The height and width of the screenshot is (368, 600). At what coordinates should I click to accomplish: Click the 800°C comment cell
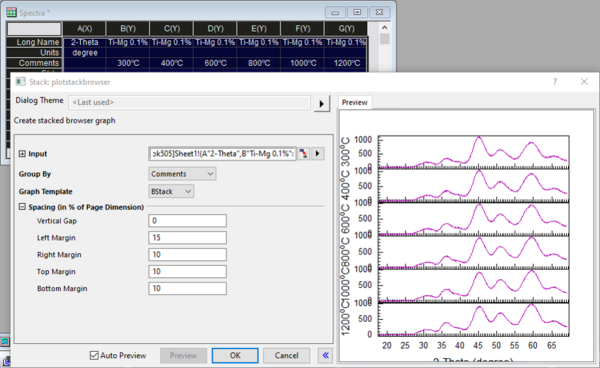pos(259,63)
